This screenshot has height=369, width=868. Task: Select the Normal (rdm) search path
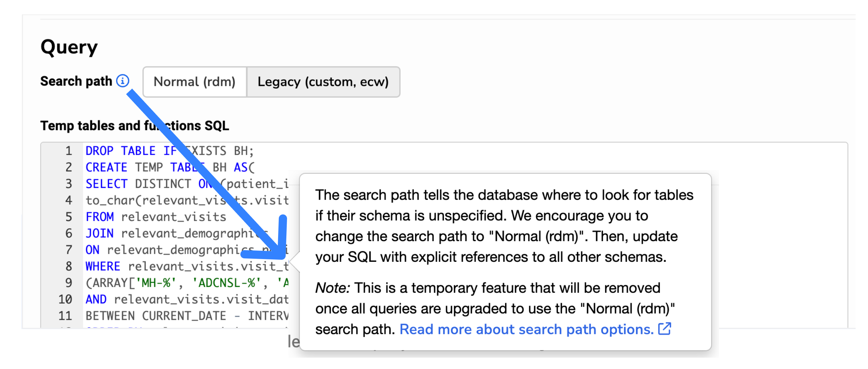pos(194,82)
